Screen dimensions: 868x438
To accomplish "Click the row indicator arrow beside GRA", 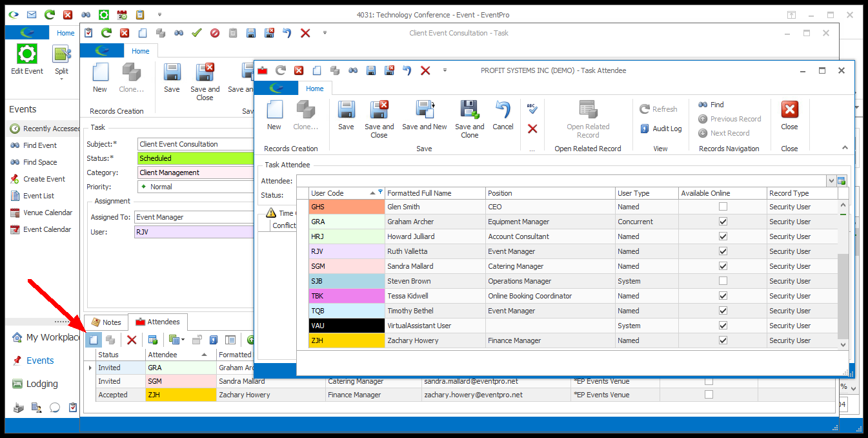I will (x=90, y=368).
